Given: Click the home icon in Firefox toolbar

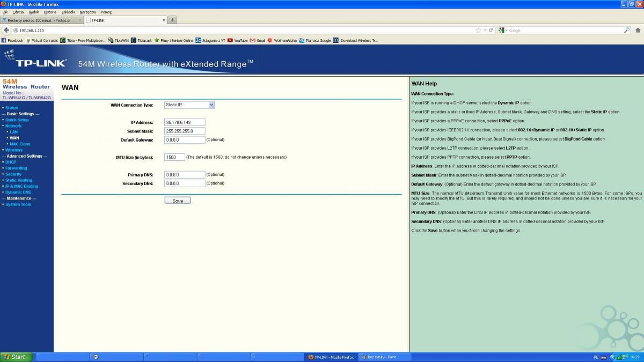Looking at the screenshot, I should [x=638, y=30].
